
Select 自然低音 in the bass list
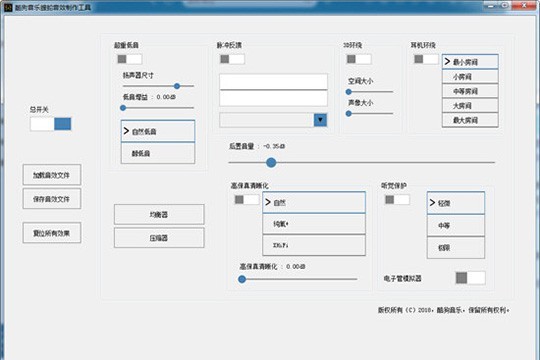[158, 131]
